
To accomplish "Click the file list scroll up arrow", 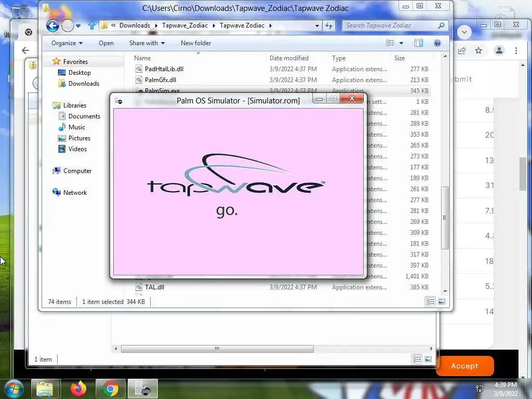I will (x=445, y=56).
